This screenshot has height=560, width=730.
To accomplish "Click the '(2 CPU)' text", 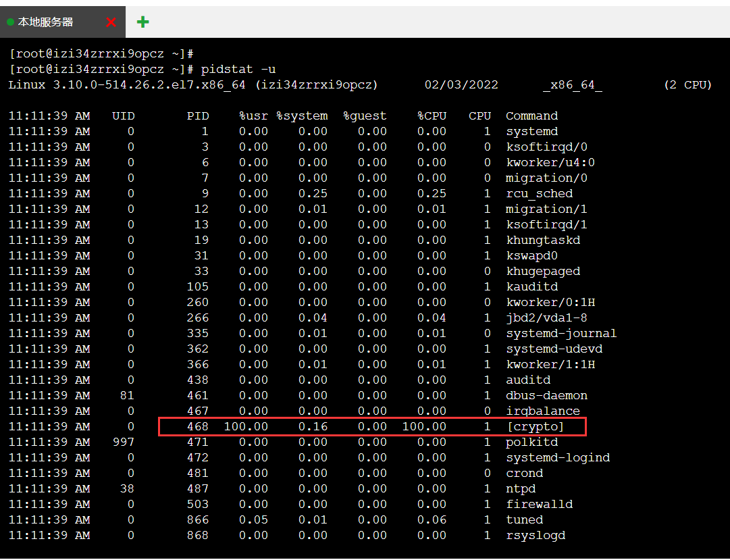I will [688, 85].
